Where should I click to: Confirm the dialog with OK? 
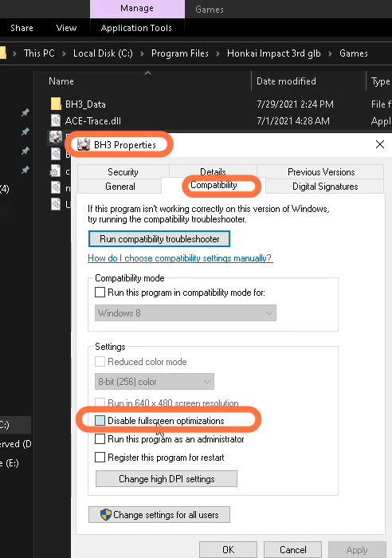coord(228,549)
